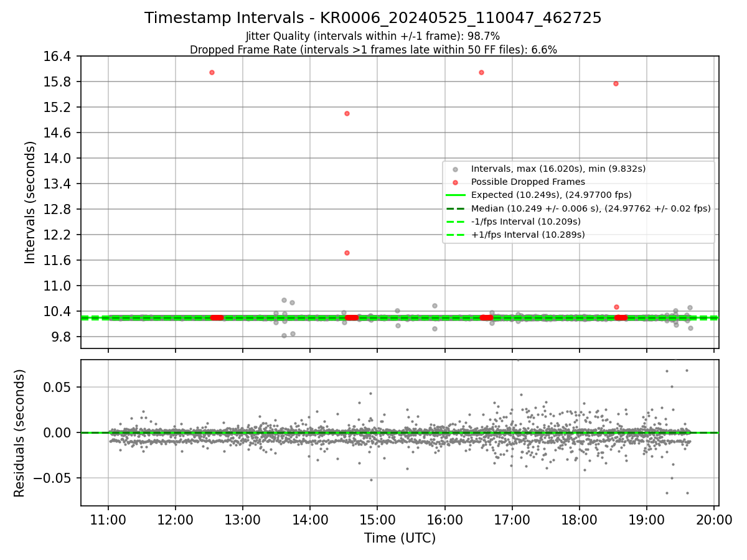The height and width of the screenshot is (560, 747).
Task: Click the red point near 15.75 seconds around 18:30
Action: (x=616, y=83)
